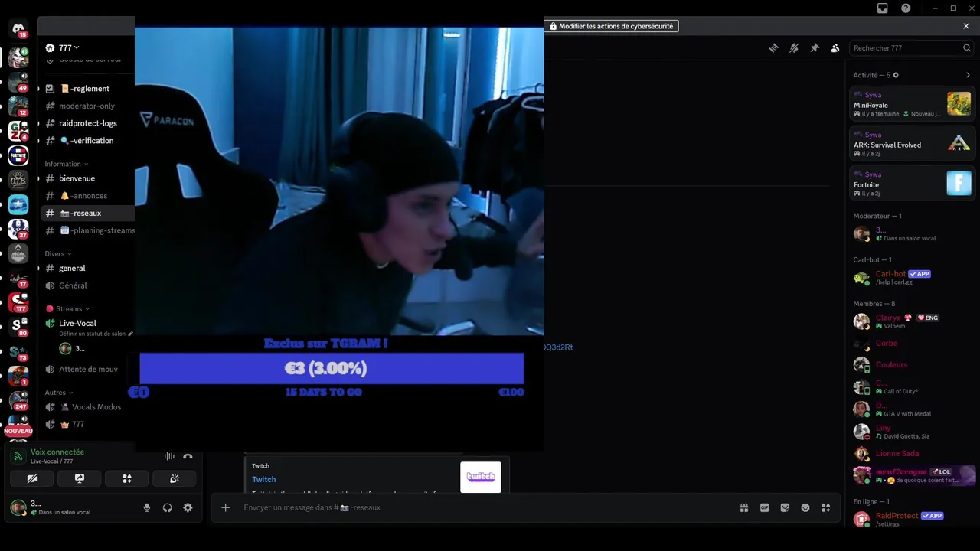Open the moderator-only channel

coord(87,106)
